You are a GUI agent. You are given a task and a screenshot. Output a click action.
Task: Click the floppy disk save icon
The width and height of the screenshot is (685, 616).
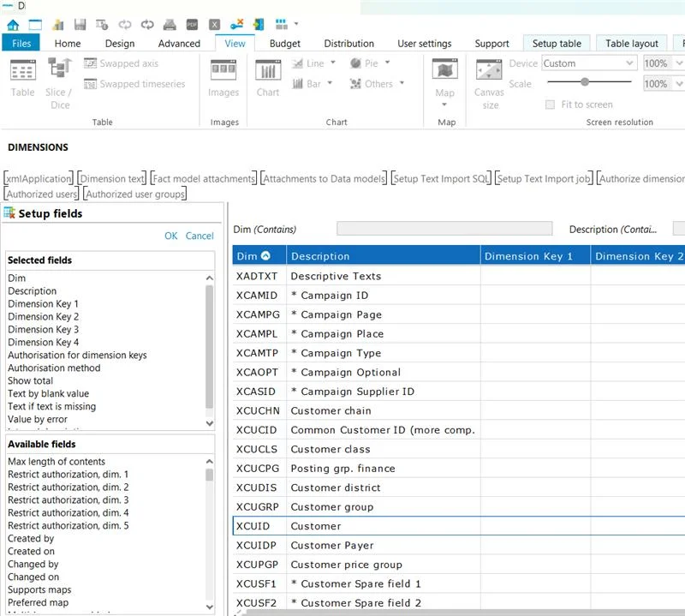(80, 25)
